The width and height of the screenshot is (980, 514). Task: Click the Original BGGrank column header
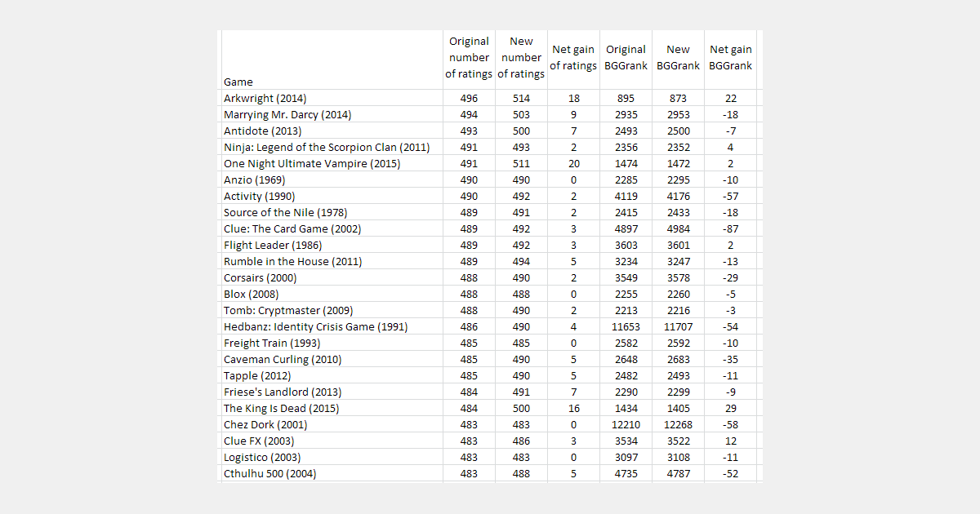[x=626, y=57]
